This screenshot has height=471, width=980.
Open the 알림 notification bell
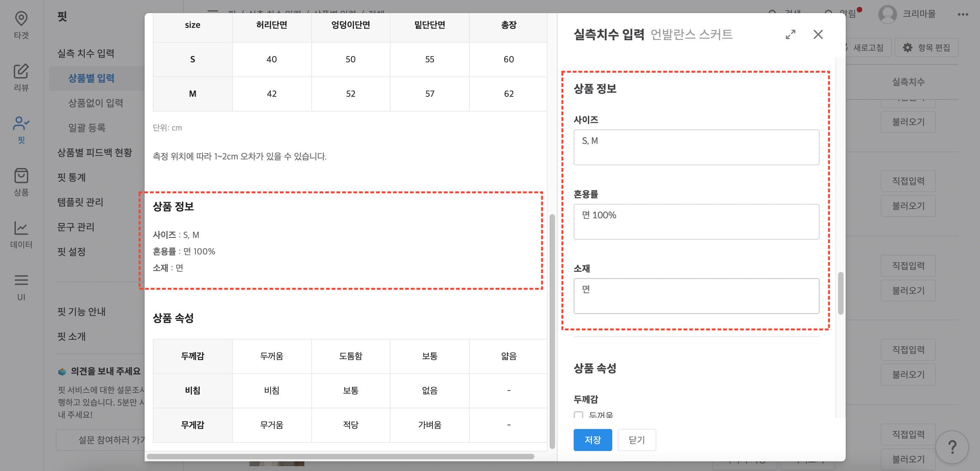point(829,12)
